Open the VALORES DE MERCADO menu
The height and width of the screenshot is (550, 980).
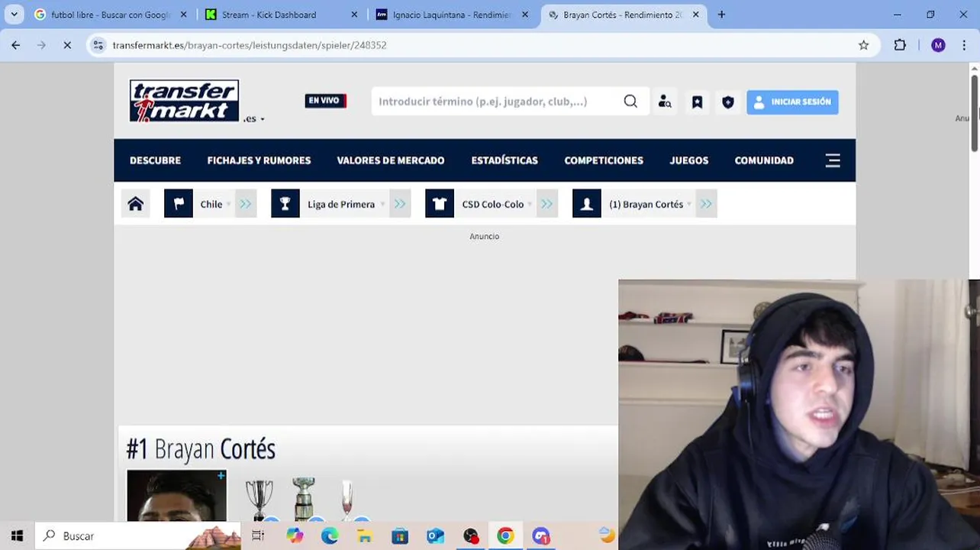tap(391, 160)
